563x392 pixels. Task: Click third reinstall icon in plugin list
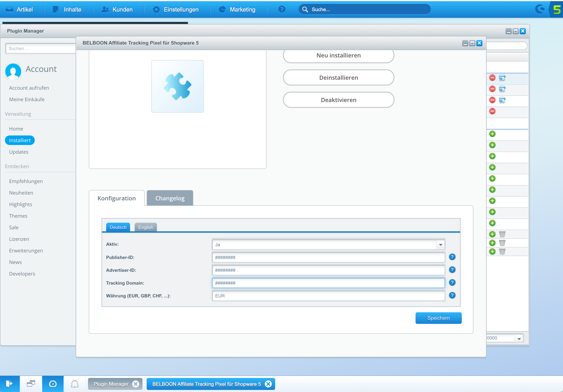(x=502, y=100)
